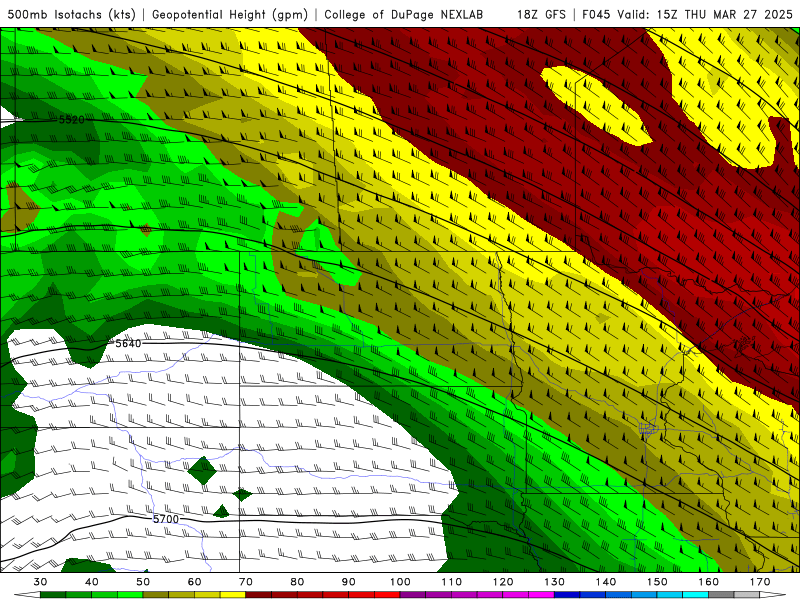Click the 80 value on the color scale
The height and width of the screenshot is (600, 800).
point(297,582)
